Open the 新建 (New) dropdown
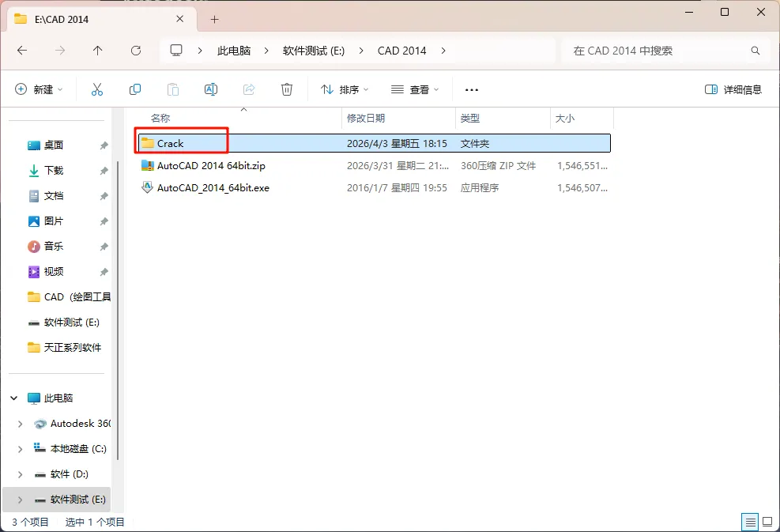 tap(39, 89)
